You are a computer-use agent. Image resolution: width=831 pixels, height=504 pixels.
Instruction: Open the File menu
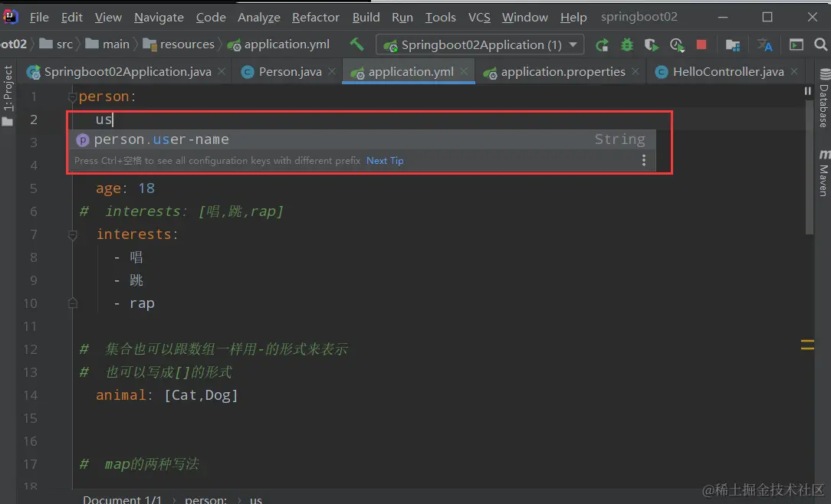click(39, 18)
